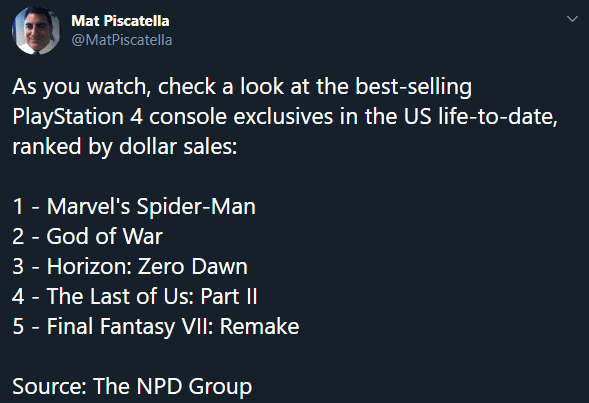Click the 'As you watch' opening sentence line

click(x=242, y=87)
